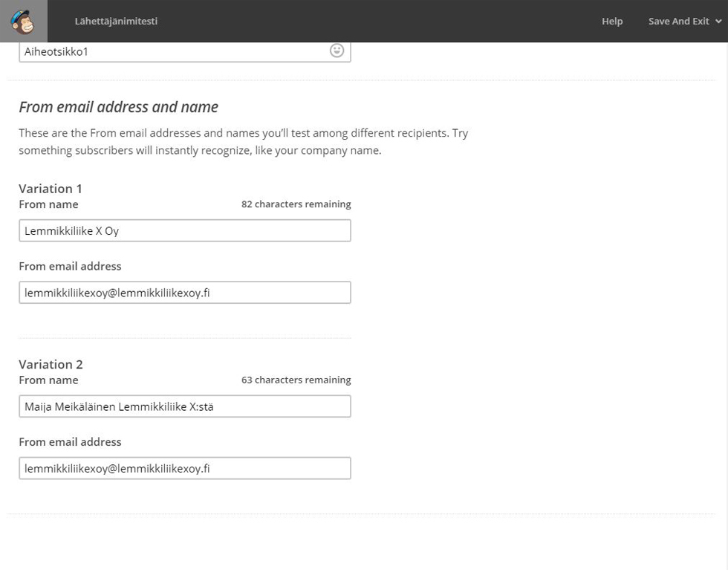Focus the Aiheotsikko1 subject line field
This screenshot has height=581, width=728.
click(x=185, y=51)
